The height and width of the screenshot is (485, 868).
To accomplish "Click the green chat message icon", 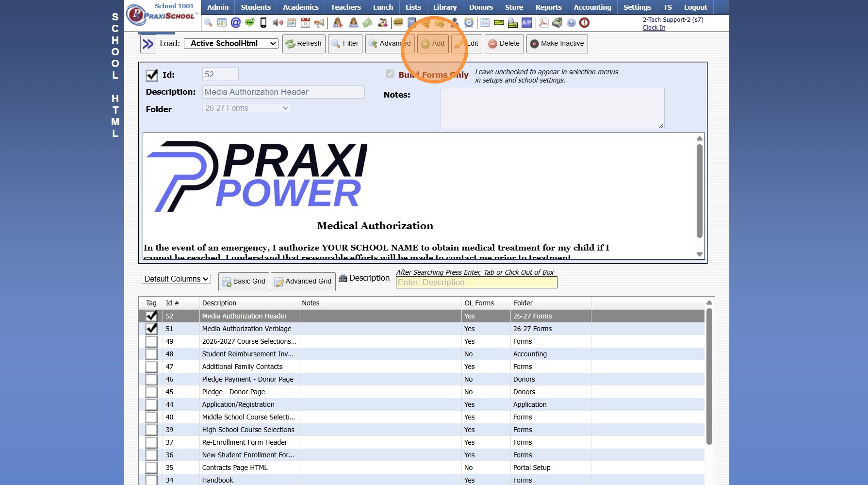I will click(x=249, y=23).
